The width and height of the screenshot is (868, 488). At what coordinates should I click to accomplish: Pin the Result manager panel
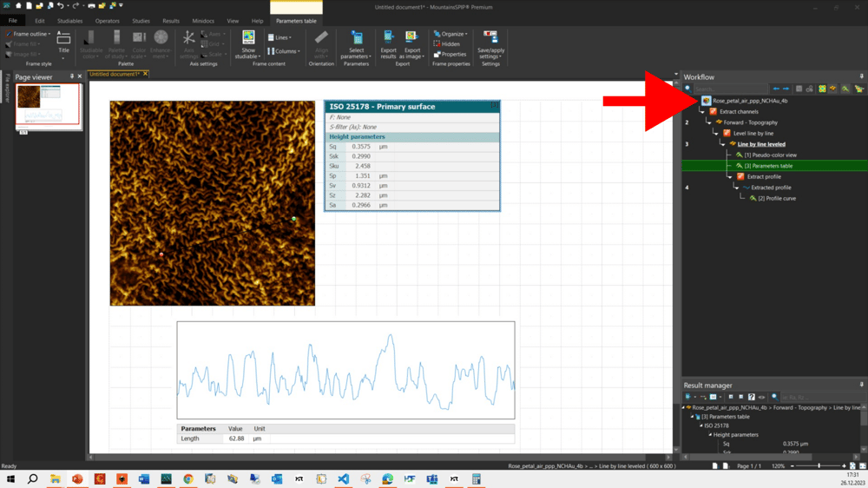[861, 385]
